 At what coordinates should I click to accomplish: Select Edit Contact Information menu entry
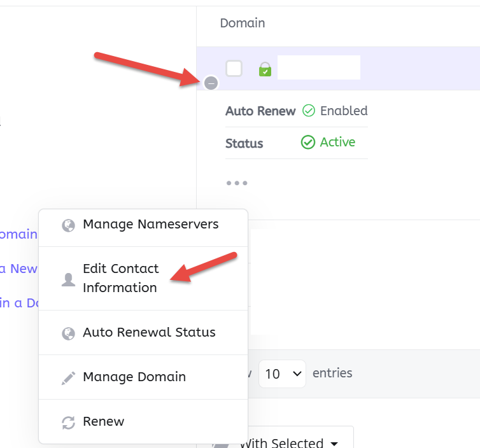[120, 278]
